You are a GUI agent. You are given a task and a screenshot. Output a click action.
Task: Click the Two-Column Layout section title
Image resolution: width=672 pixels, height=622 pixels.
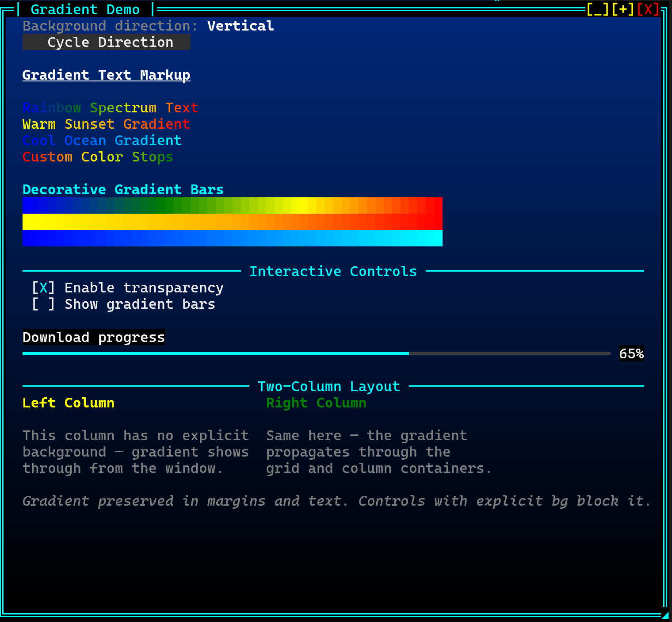(329, 386)
